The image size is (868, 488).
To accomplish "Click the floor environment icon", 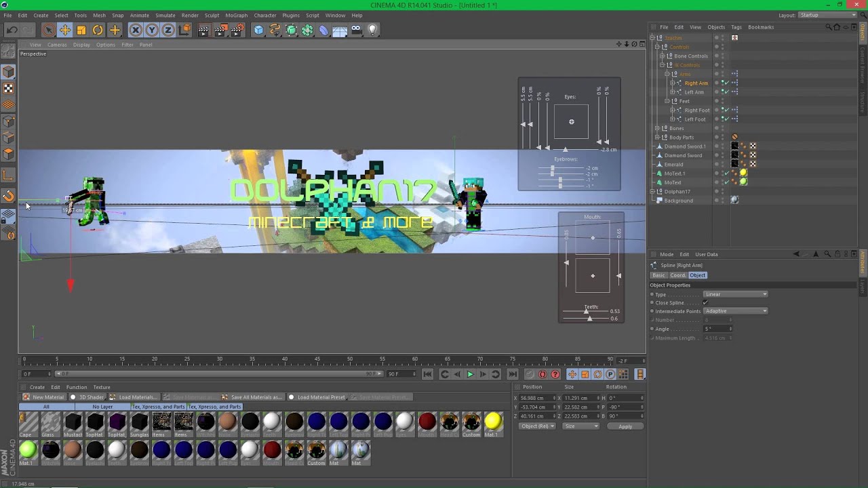I will click(x=340, y=30).
